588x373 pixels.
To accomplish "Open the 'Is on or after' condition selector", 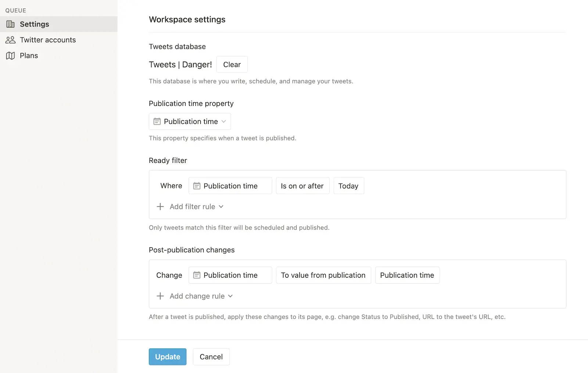I will (302, 186).
